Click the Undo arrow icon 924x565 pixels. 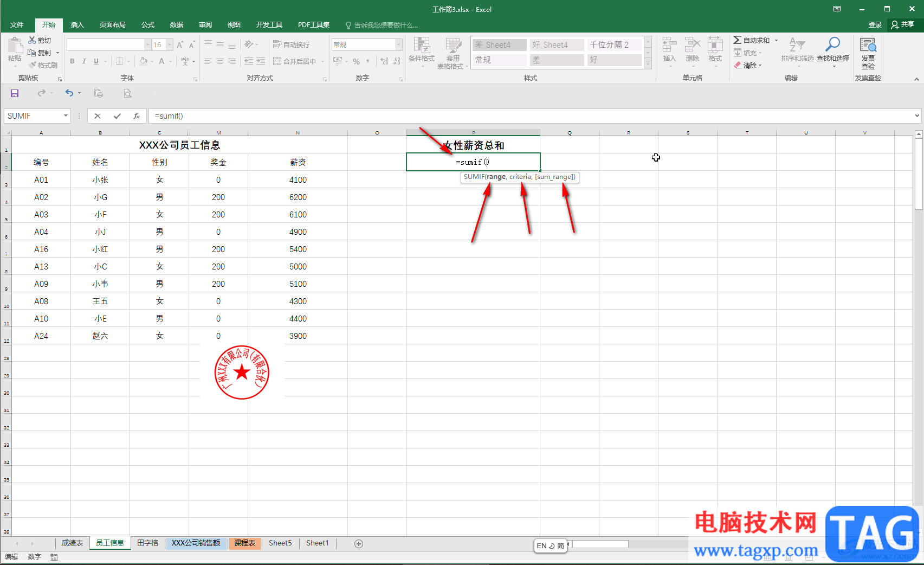(69, 93)
